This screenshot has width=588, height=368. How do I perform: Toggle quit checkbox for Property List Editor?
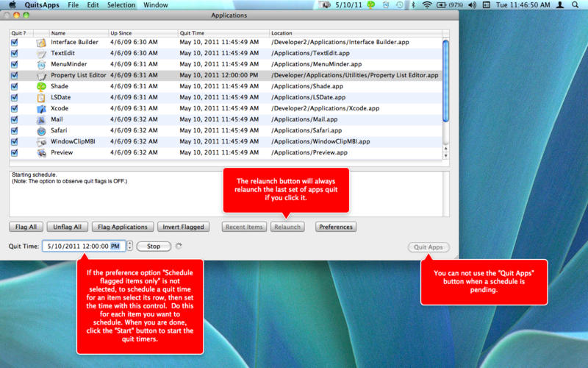pyautogui.click(x=14, y=76)
